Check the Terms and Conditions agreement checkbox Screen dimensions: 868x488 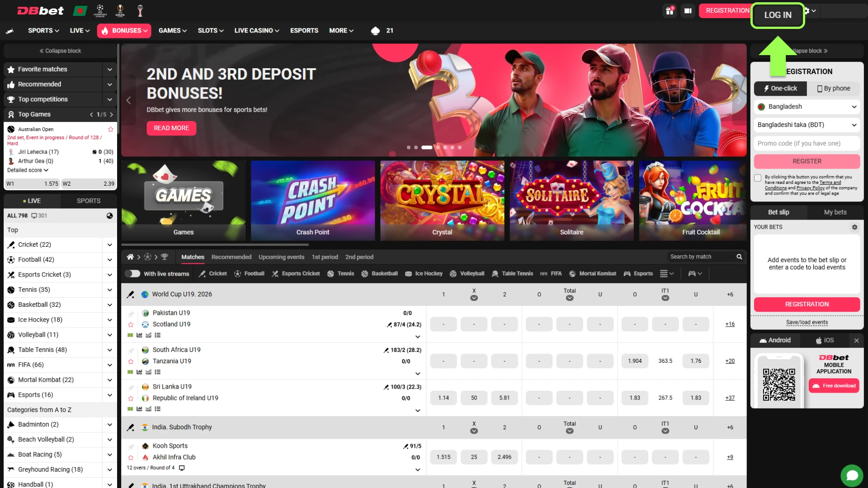click(x=758, y=178)
